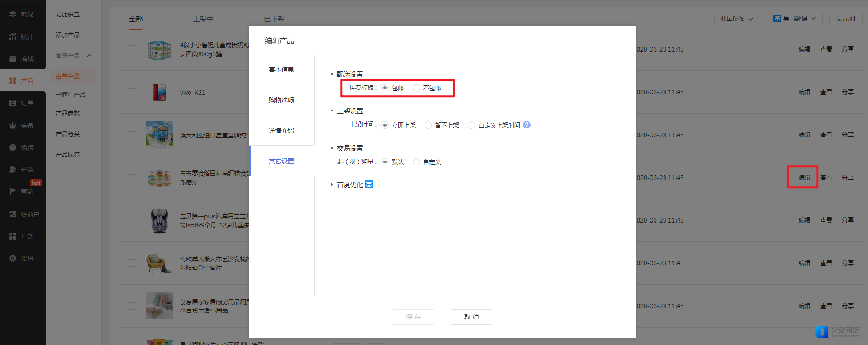Viewport: 868px width, 345px height.
Task: Open the 批量操作 dropdown
Action: click(736, 19)
